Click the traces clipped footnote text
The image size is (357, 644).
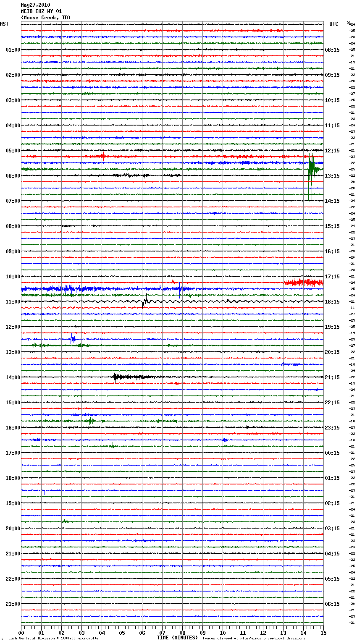tap(254, 638)
